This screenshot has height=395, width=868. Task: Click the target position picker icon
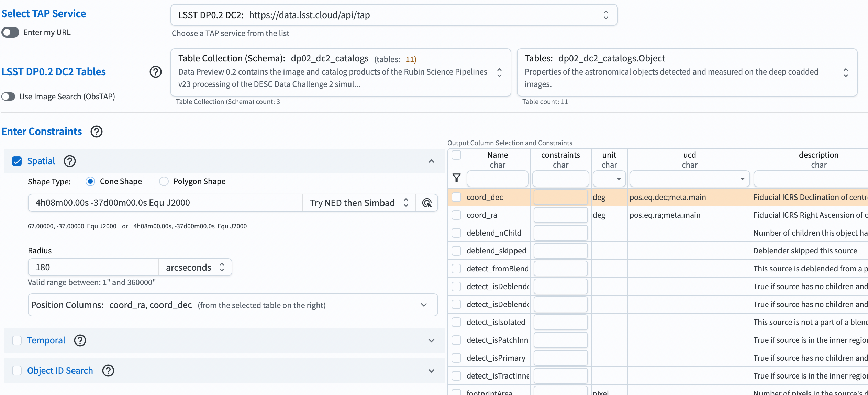click(427, 203)
